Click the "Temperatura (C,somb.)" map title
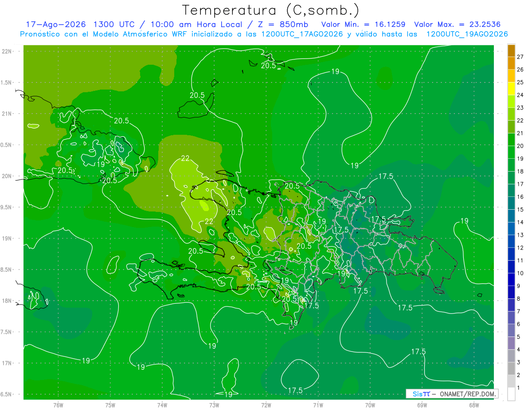532x411 pixels. (270, 10)
